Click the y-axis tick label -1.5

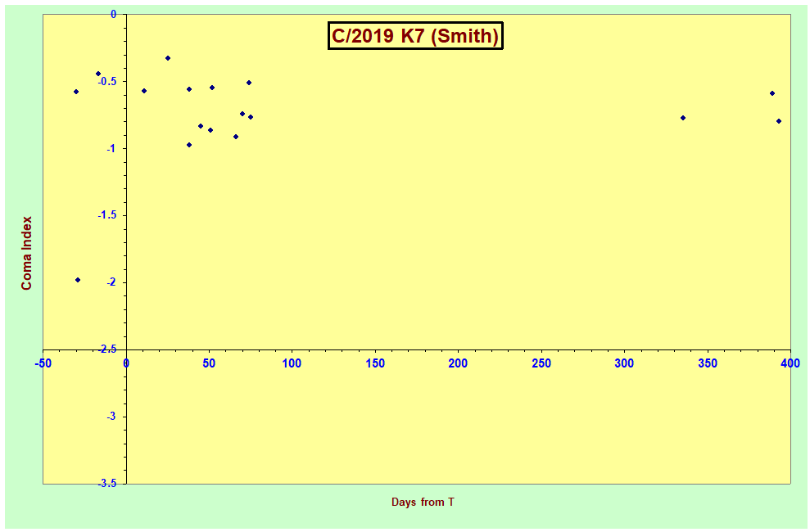[107, 215]
